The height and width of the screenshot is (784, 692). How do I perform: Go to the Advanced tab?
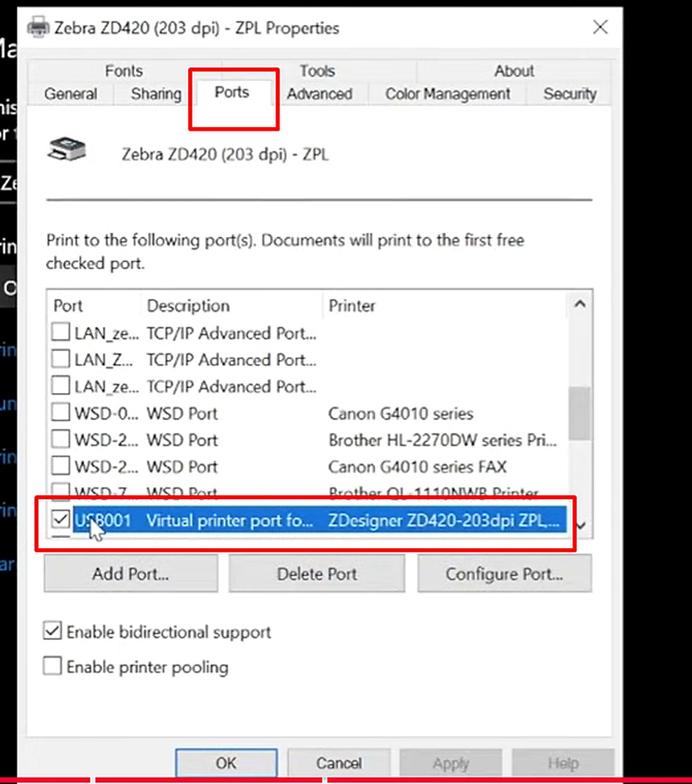[x=320, y=94]
